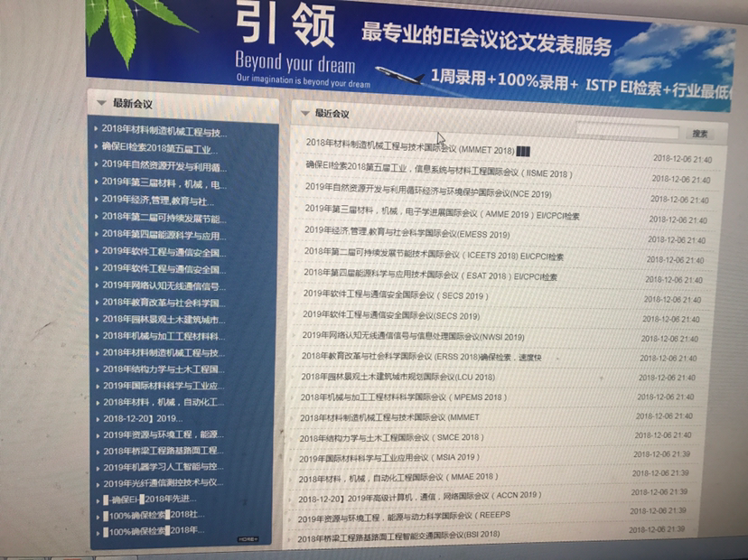The height and width of the screenshot is (560, 748).
Task: Open the NWSI 2019 conference link
Action: point(413,336)
